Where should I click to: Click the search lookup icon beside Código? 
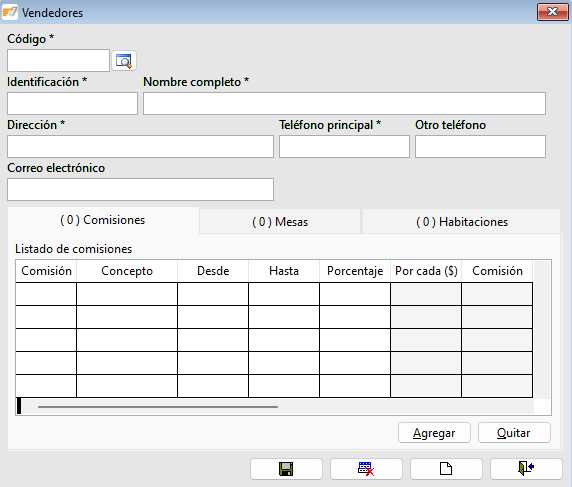(124, 61)
